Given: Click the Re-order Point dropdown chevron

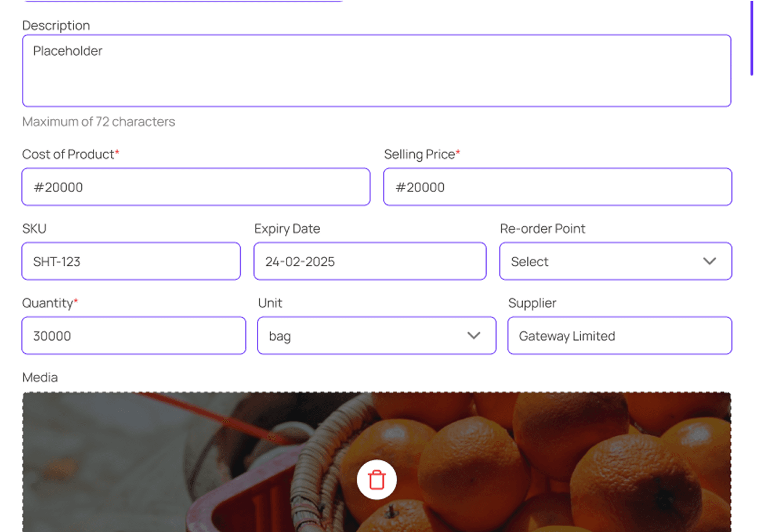Looking at the screenshot, I should 710,261.
